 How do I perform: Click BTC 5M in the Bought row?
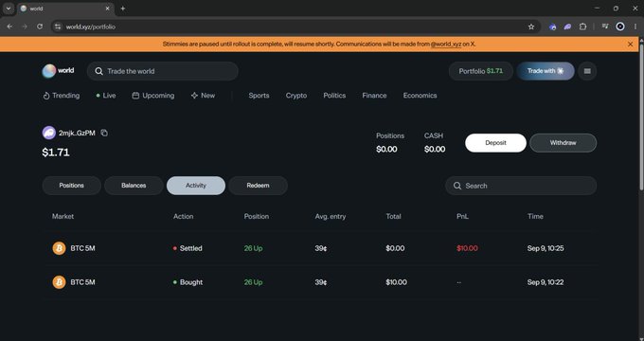(82, 282)
